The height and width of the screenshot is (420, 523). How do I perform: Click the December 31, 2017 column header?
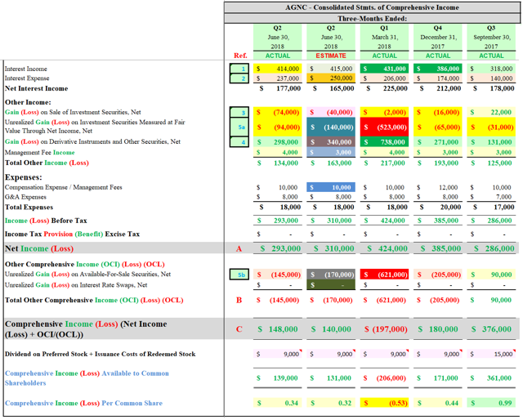point(438,37)
